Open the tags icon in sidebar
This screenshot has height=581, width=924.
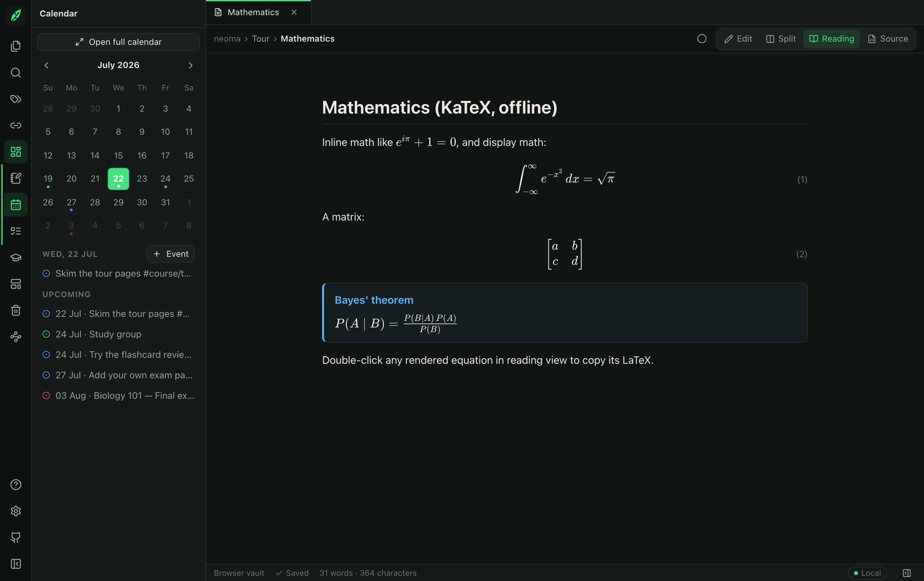16,99
